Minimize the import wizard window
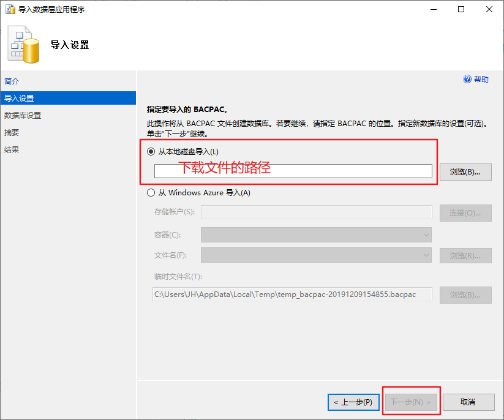 (x=434, y=9)
